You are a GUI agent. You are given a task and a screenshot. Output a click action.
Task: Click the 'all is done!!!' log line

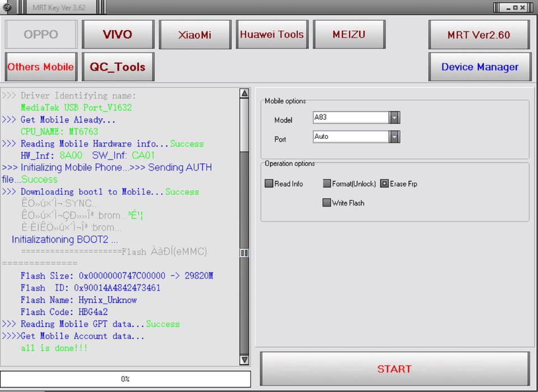click(x=54, y=348)
